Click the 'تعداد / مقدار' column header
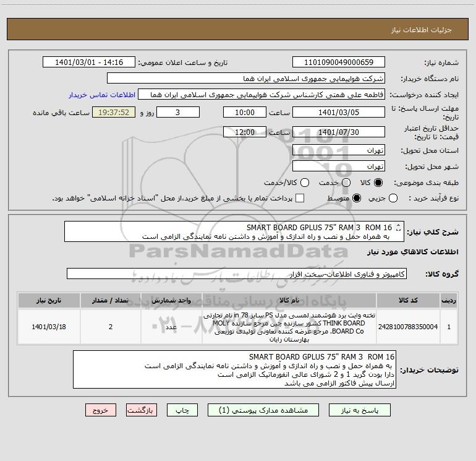This screenshot has height=461, width=476. [111, 300]
